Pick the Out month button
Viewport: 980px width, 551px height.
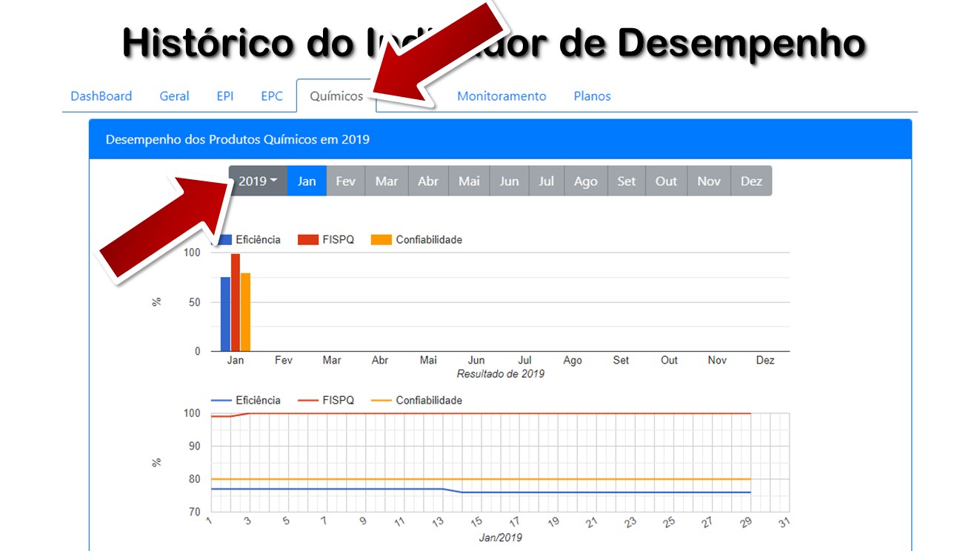[x=667, y=181]
